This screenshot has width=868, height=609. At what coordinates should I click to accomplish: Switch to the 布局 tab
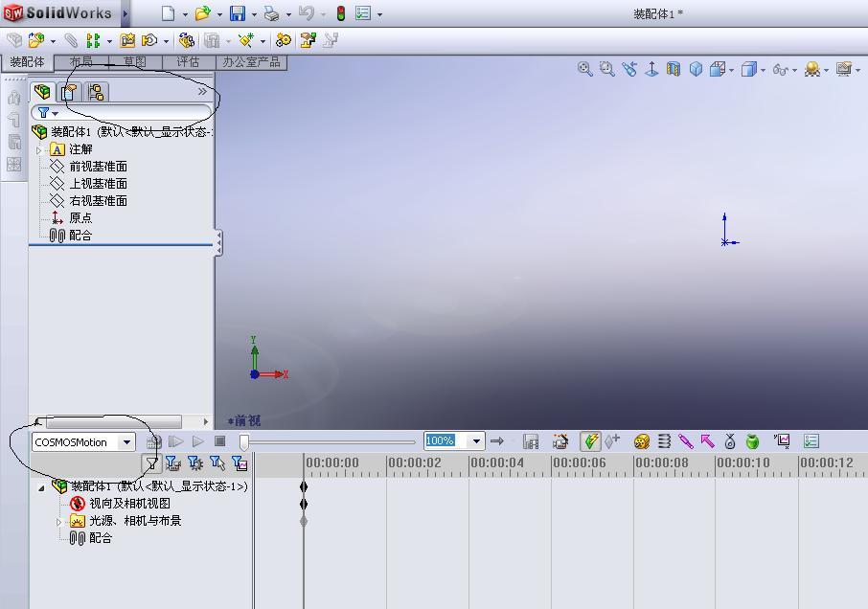82,60
